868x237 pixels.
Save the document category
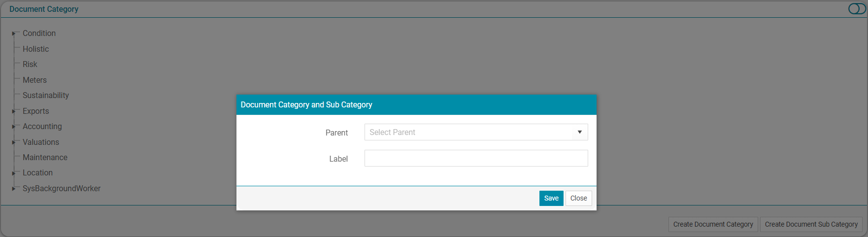[551, 198]
